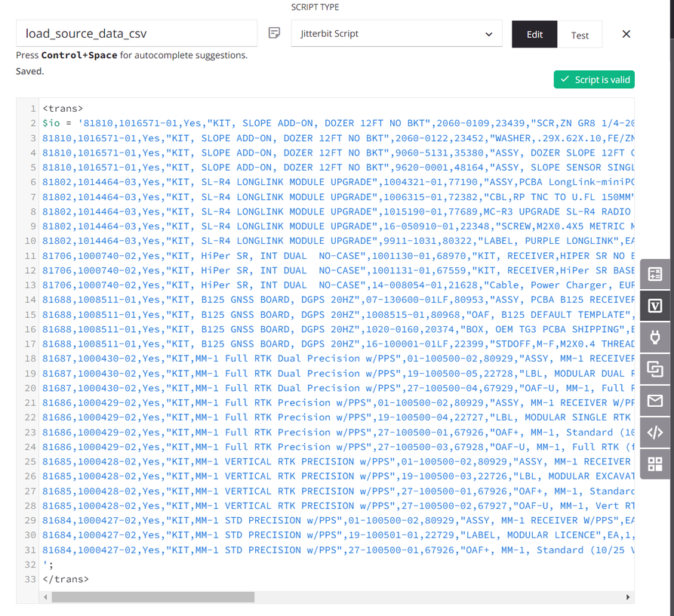Viewport: 674px width, 616px height.
Task: Click the horizontal scrollbar left arrow
Action: point(45,596)
